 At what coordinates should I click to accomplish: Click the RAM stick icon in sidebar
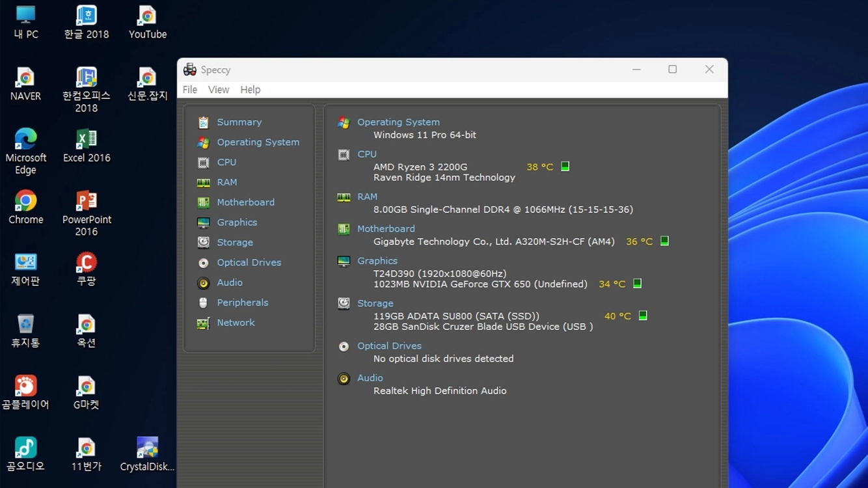click(204, 183)
